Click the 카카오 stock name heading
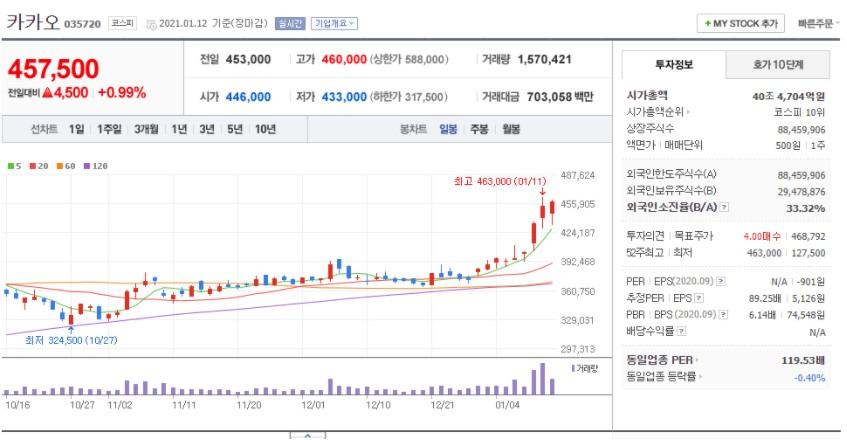This screenshot has width=847, height=440. click(x=32, y=22)
